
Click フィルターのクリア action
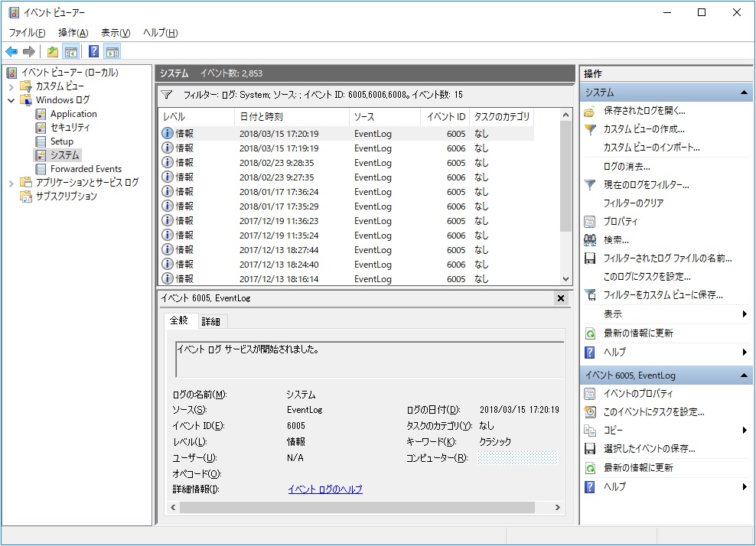point(634,203)
